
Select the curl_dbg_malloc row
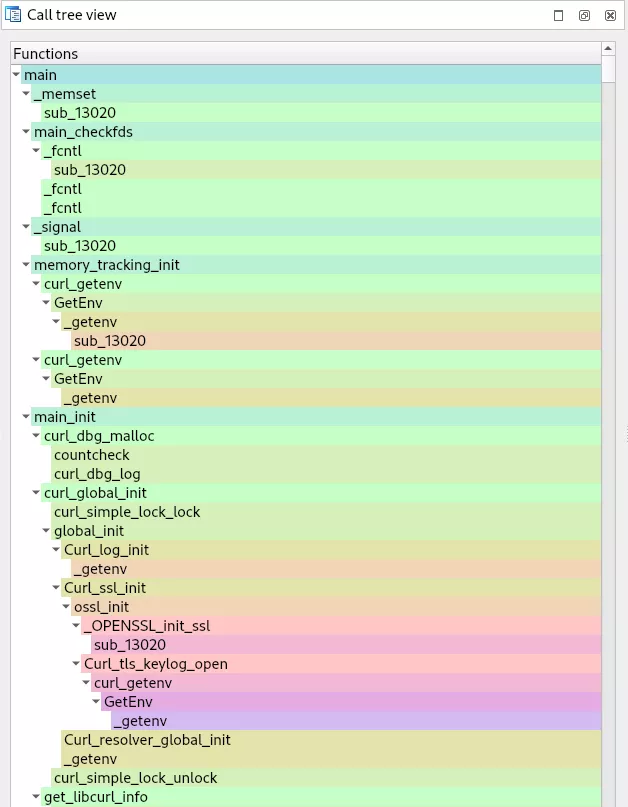(x=321, y=436)
